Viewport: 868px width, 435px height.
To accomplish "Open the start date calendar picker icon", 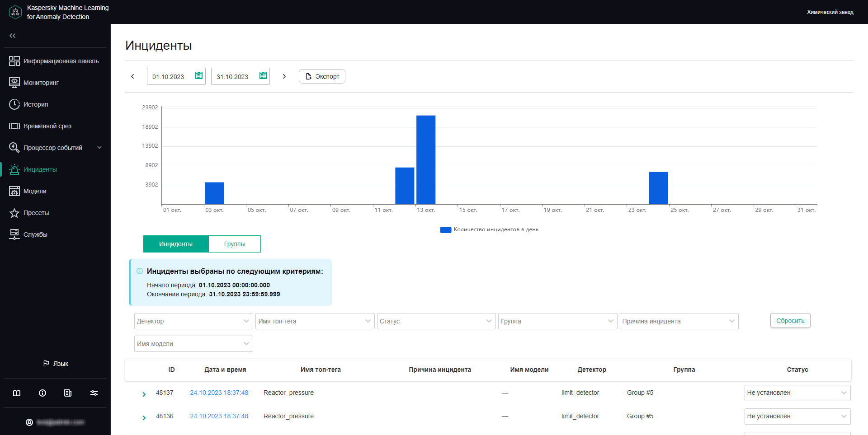I will pyautogui.click(x=198, y=76).
